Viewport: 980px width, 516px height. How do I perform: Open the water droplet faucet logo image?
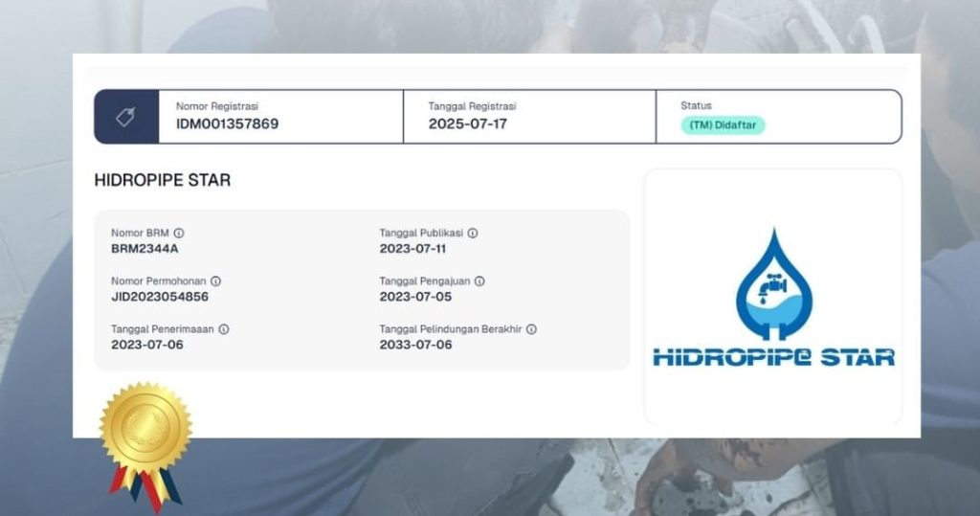point(773,285)
